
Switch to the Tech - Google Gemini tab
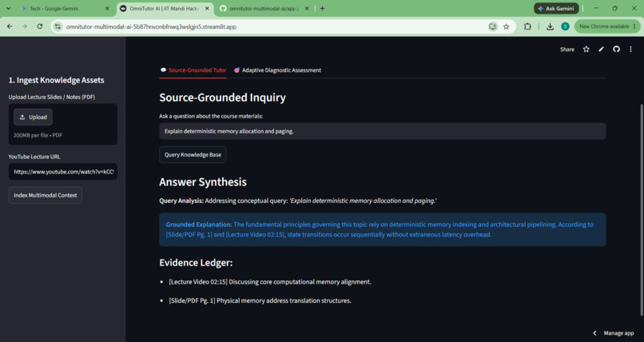(x=65, y=8)
